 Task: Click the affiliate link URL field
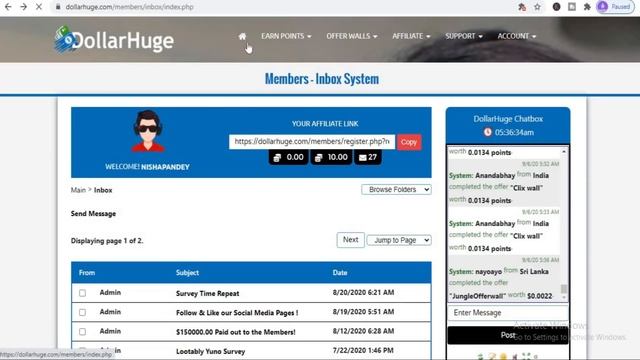[x=312, y=142]
